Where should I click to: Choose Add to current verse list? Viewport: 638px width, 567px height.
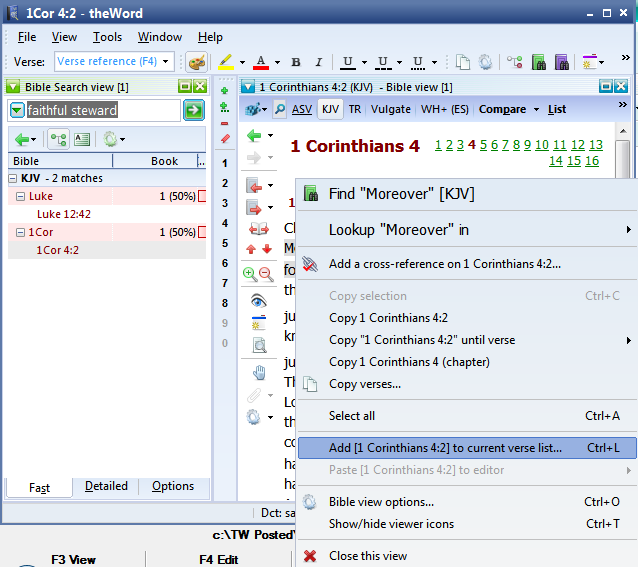click(467, 448)
